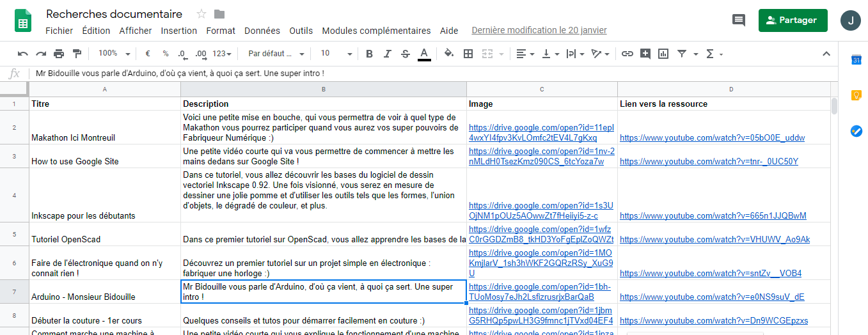Insert a chart

click(663, 54)
